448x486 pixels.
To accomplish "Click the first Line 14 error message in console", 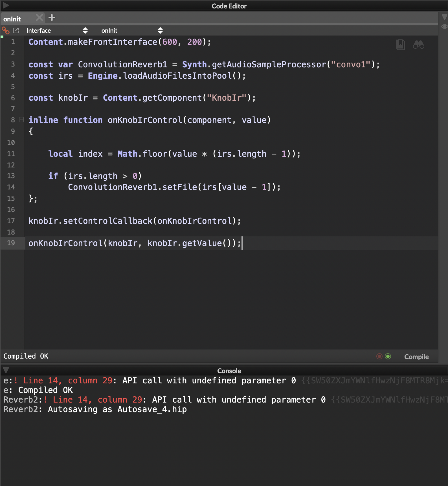I will pos(150,381).
